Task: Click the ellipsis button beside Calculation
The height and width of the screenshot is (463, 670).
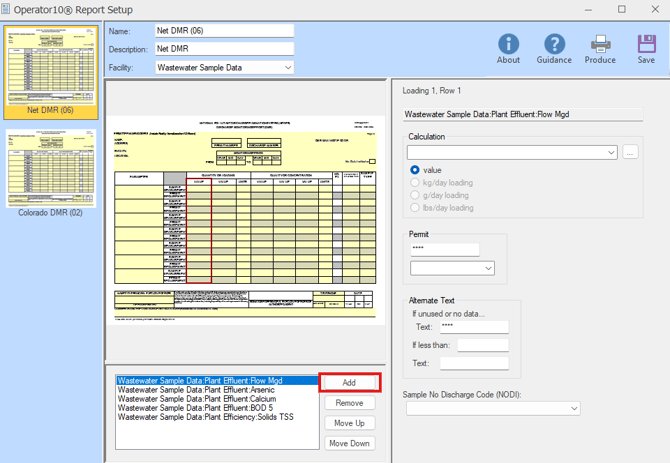Action: point(630,152)
